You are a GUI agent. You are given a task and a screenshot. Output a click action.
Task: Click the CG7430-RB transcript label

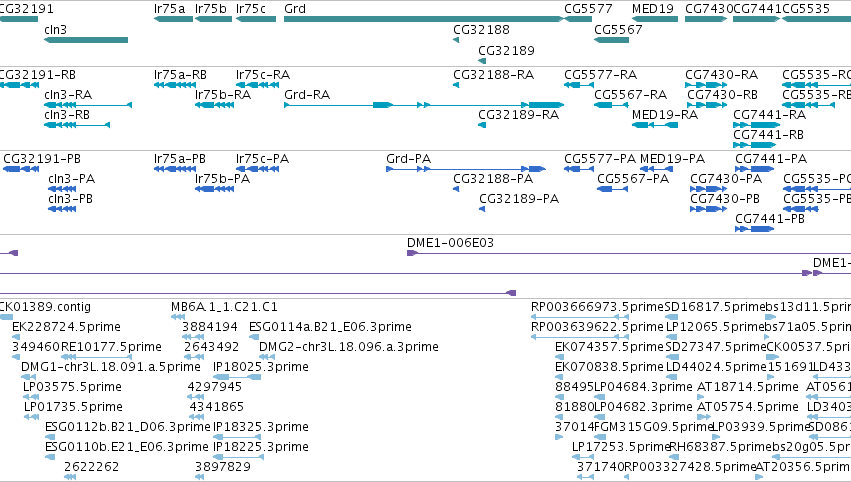[722, 94]
